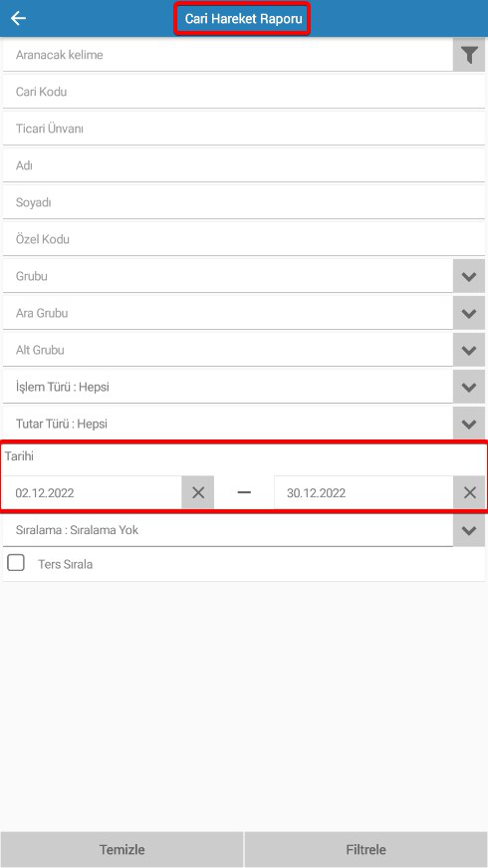Open the Ara Grubu dropdown
488x868 pixels.
(469, 313)
